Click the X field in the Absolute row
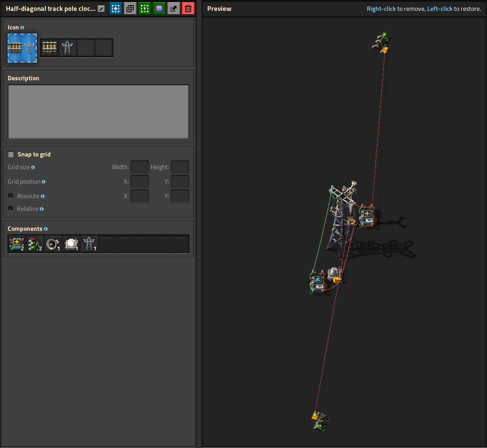The width and height of the screenshot is (487, 448). pyautogui.click(x=140, y=196)
